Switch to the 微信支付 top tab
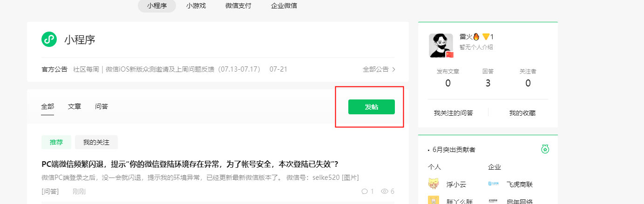 [238, 6]
